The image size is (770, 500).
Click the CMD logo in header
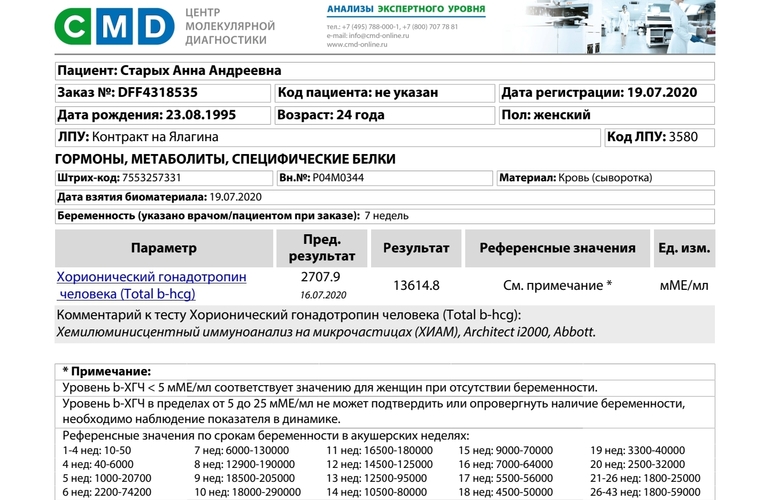click(x=113, y=27)
